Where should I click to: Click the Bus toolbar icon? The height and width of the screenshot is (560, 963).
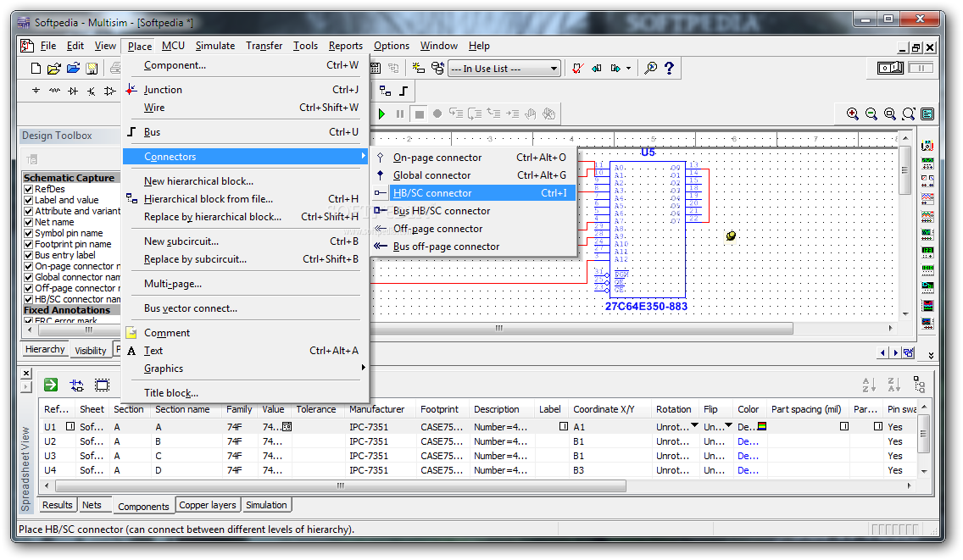[x=404, y=91]
